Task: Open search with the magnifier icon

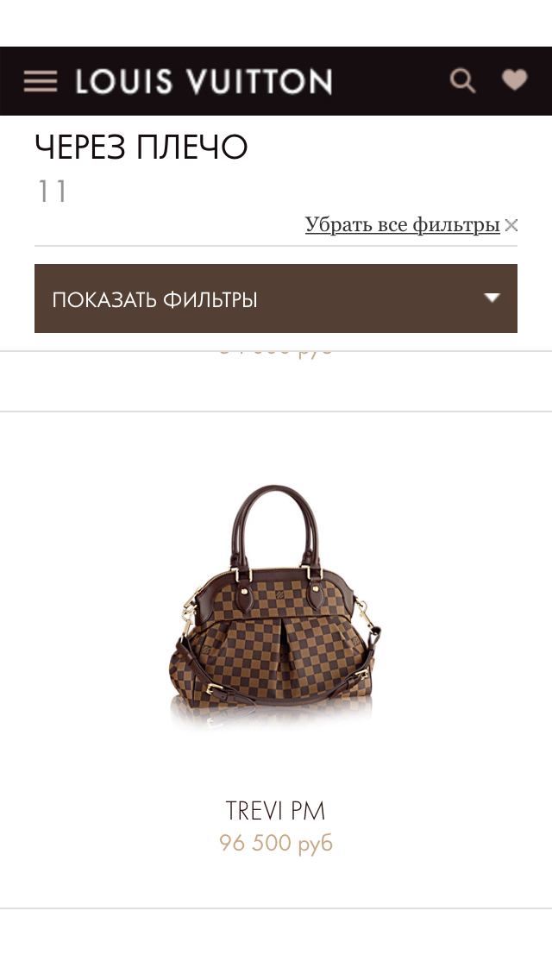Action: click(x=462, y=80)
